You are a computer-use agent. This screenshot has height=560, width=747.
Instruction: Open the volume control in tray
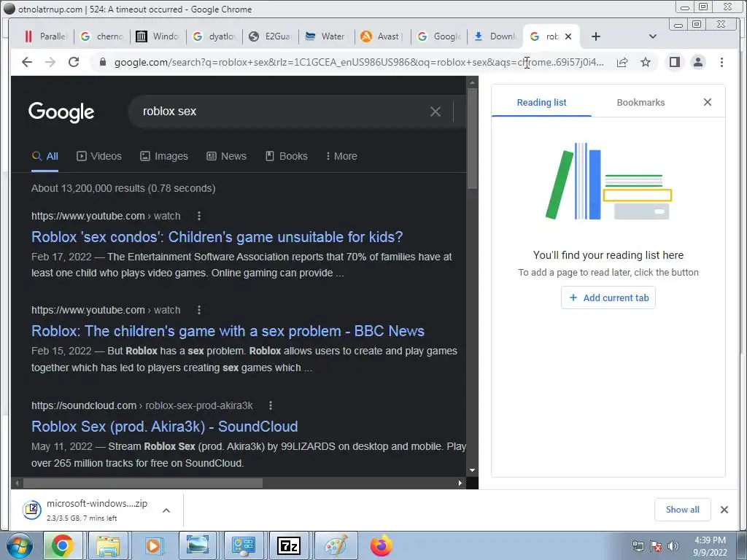673,546
